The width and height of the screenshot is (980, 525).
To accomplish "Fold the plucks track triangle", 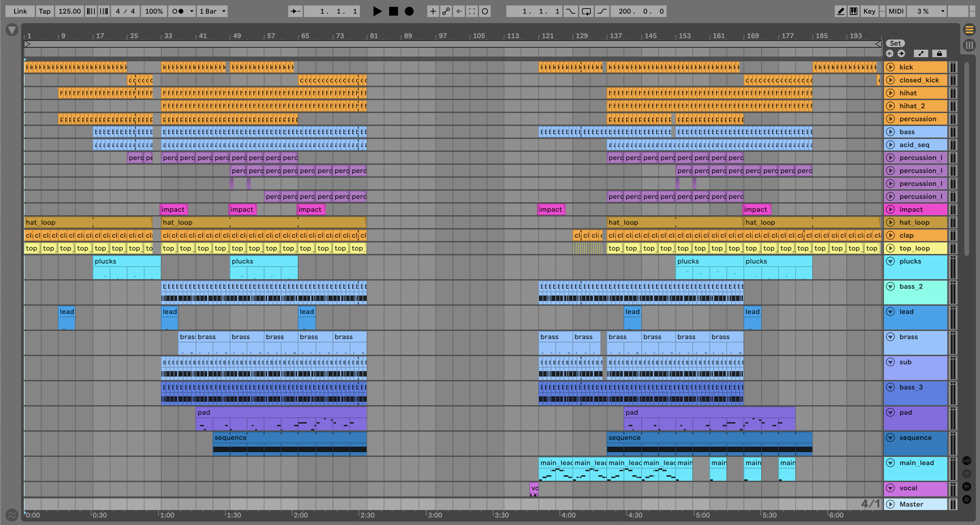I will pyautogui.click(x=890, y=261).
